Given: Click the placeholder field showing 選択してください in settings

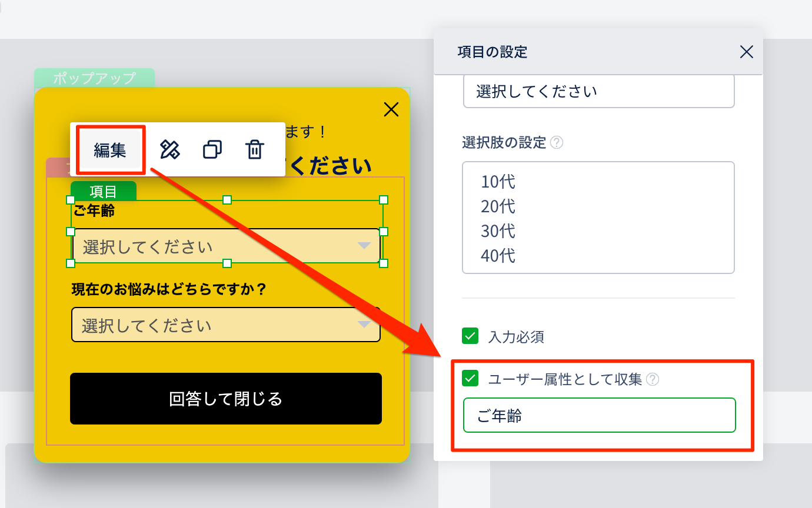Looking at the screenshot, I should click(598, 92).
